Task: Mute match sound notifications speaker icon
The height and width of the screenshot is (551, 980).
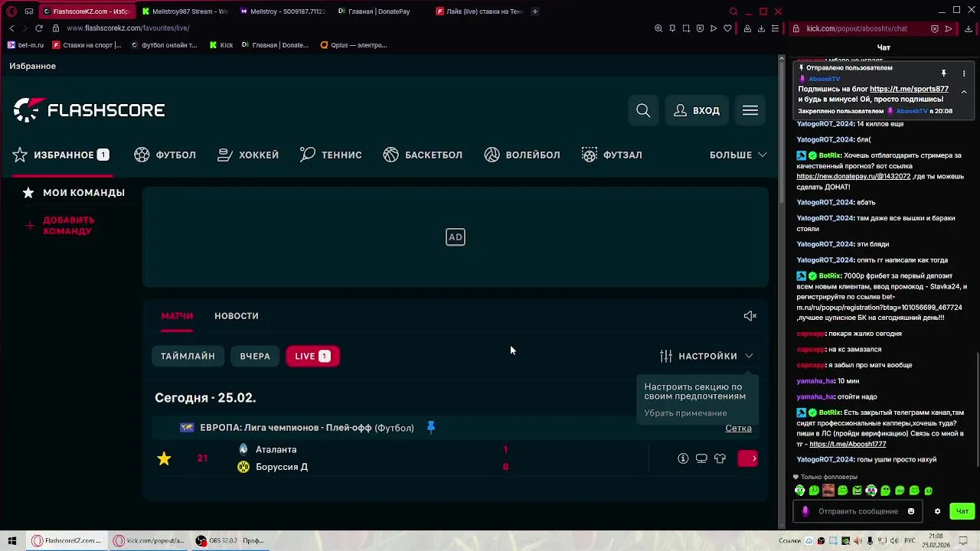Action: pyautogui.click(x=750, y=316)
